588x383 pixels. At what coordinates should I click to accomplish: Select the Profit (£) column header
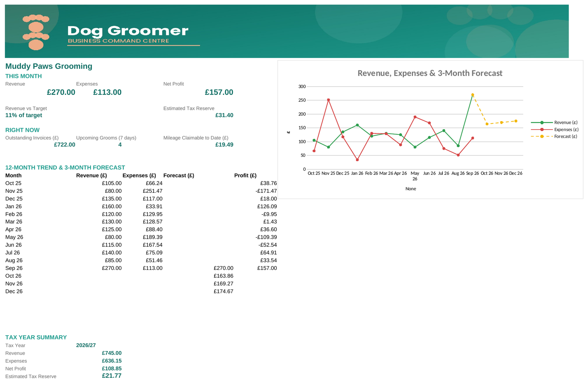[x=245, y=176]
